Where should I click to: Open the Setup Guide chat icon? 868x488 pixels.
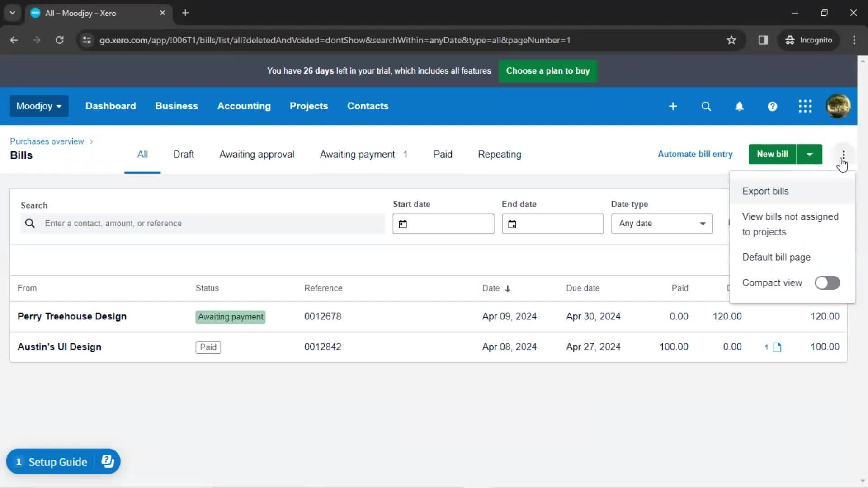point(108,461)
